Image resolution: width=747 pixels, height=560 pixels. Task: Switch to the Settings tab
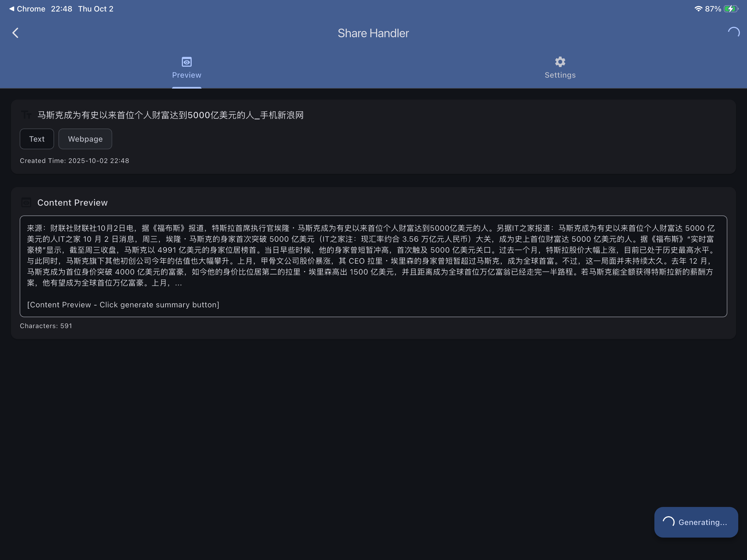click(x=560, y=68)
